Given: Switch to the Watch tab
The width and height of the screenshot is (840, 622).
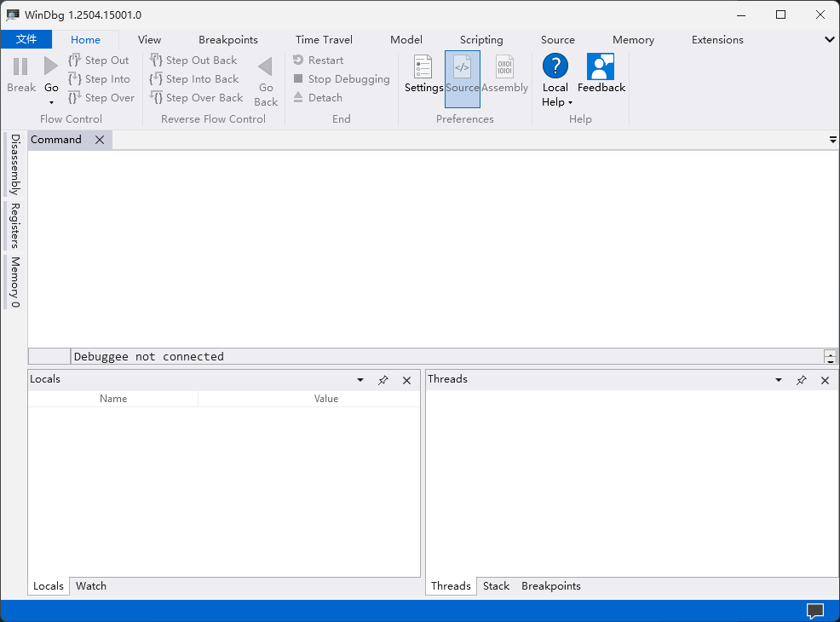Looking at the screenshot, I should tap(91, 586).
